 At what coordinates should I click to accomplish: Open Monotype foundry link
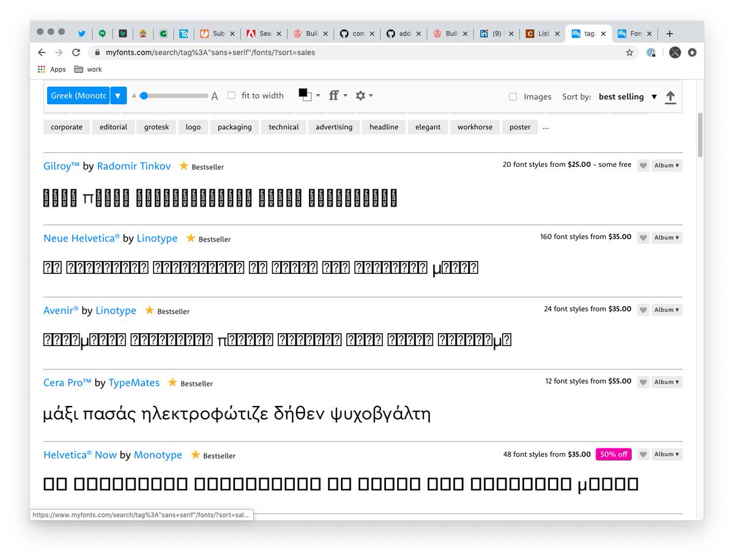pos(158,454)
